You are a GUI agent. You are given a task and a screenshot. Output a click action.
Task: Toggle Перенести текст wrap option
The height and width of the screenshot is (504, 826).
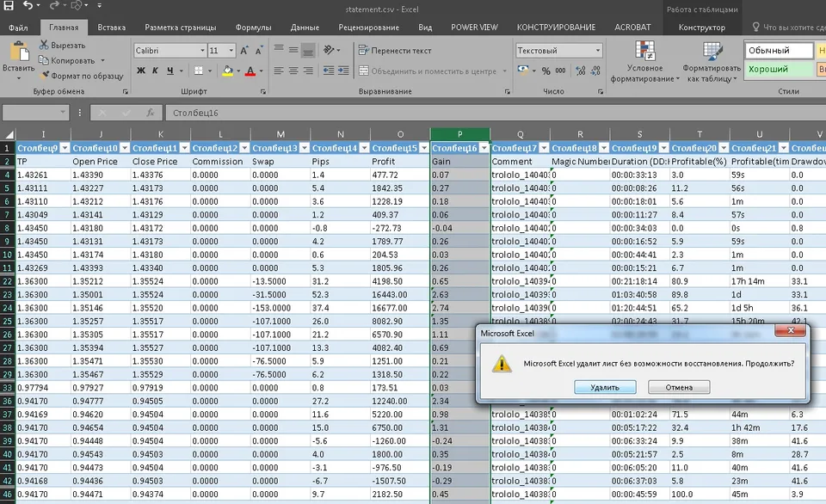pos(395,51)
